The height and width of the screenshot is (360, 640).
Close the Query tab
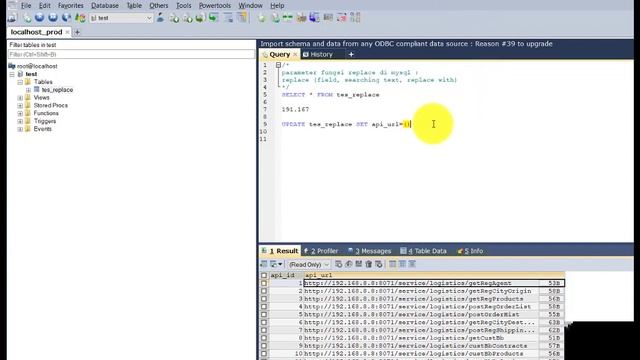296,55
